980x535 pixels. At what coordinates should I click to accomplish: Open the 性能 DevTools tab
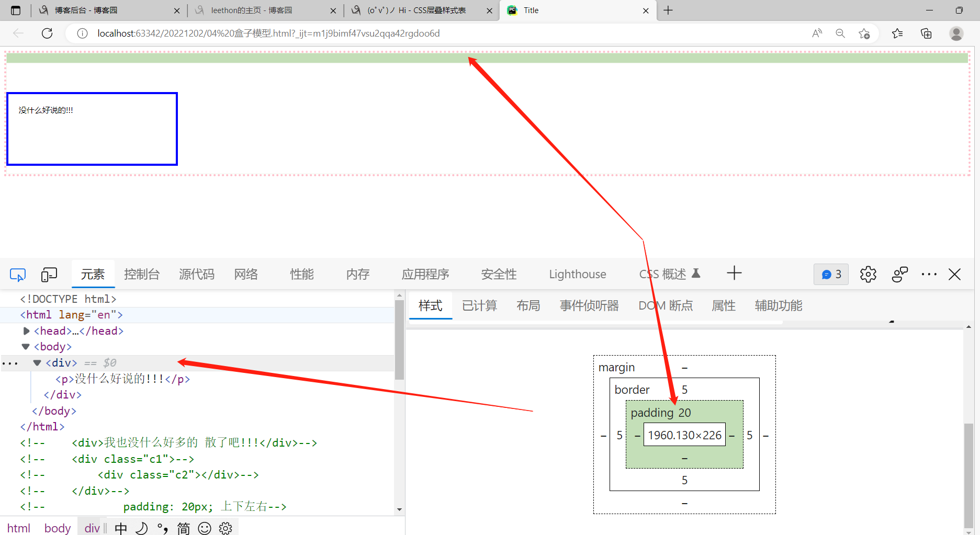(x=302, y=275)
